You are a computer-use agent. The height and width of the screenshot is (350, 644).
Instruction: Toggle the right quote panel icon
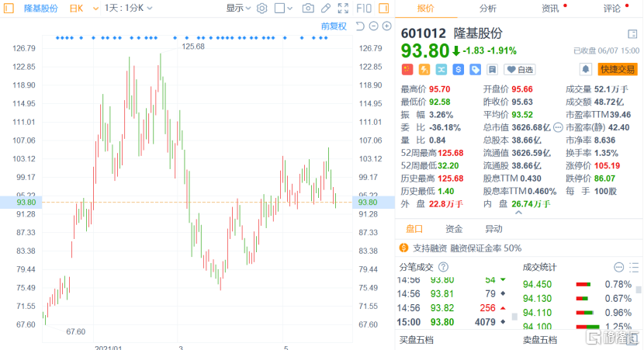[383, 9]
